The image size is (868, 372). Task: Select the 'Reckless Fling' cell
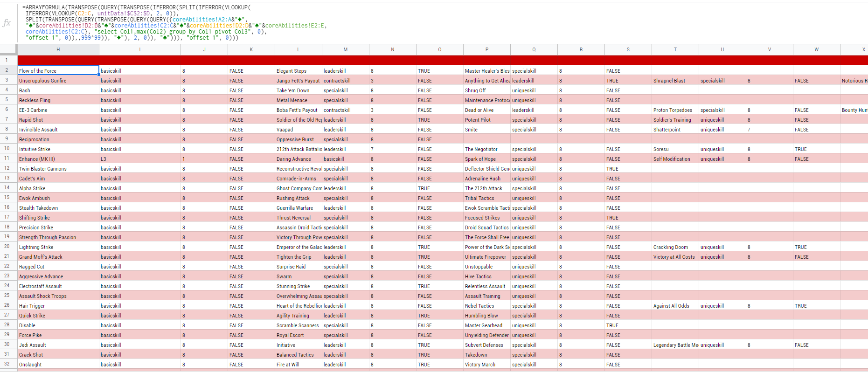(x=58, y=100)
